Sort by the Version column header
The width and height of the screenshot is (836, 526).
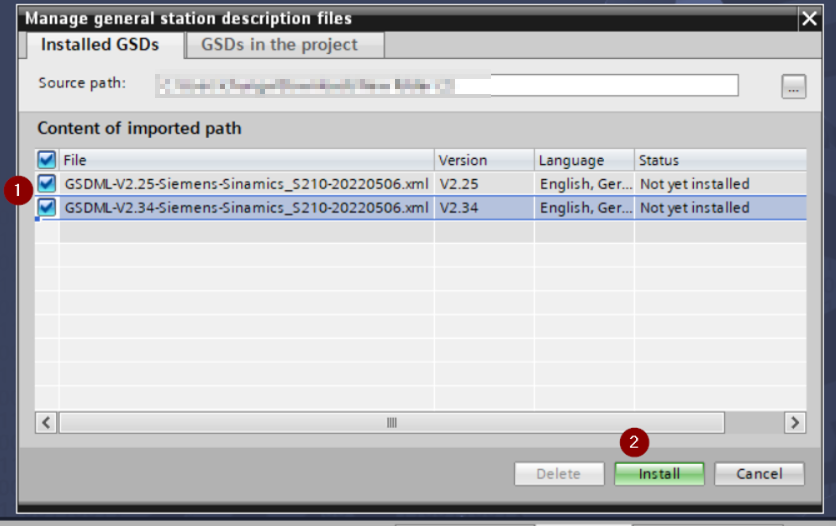pos(484,160)
